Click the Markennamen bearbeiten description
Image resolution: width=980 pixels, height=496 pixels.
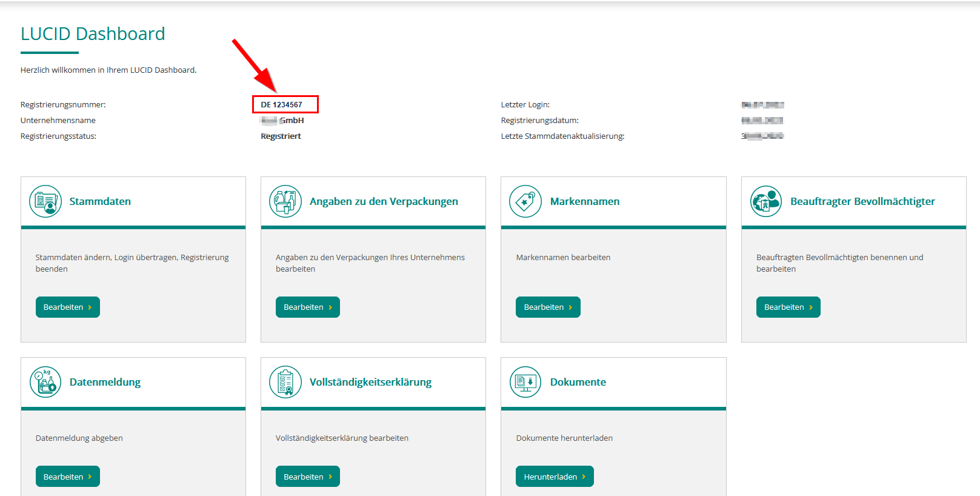click(x=563, y=257)
